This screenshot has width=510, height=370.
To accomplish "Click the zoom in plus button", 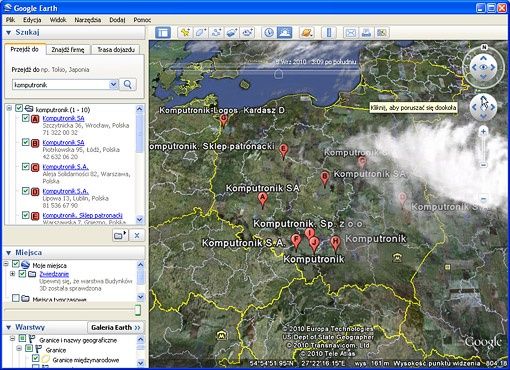I will pos(483,131).
